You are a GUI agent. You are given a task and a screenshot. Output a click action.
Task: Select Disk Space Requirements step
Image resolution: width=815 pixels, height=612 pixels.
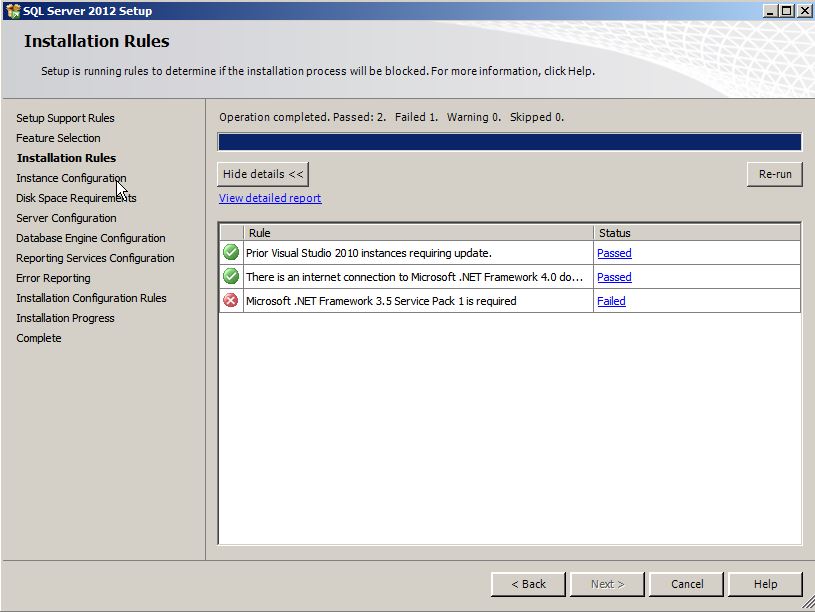[x=76, y=198]
